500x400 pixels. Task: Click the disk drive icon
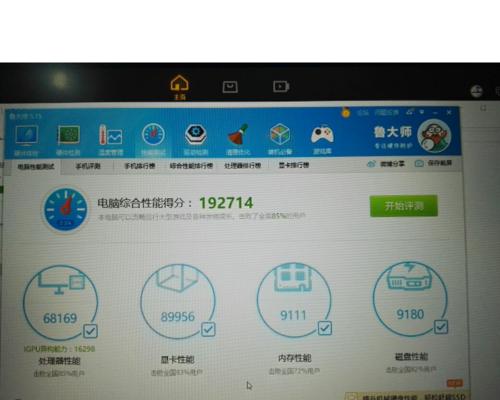pyautogui.click(x=410, y=276)
